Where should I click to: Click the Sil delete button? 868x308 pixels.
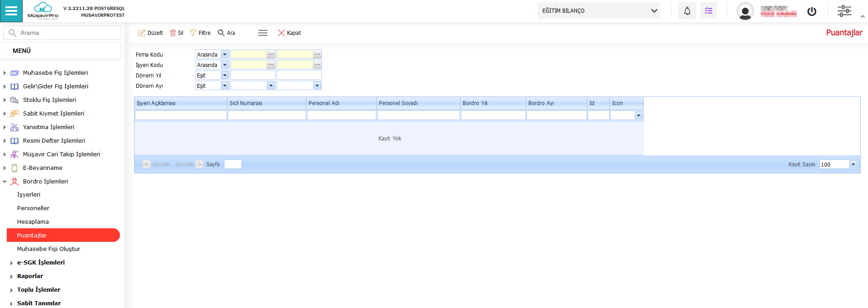[177, 33]
